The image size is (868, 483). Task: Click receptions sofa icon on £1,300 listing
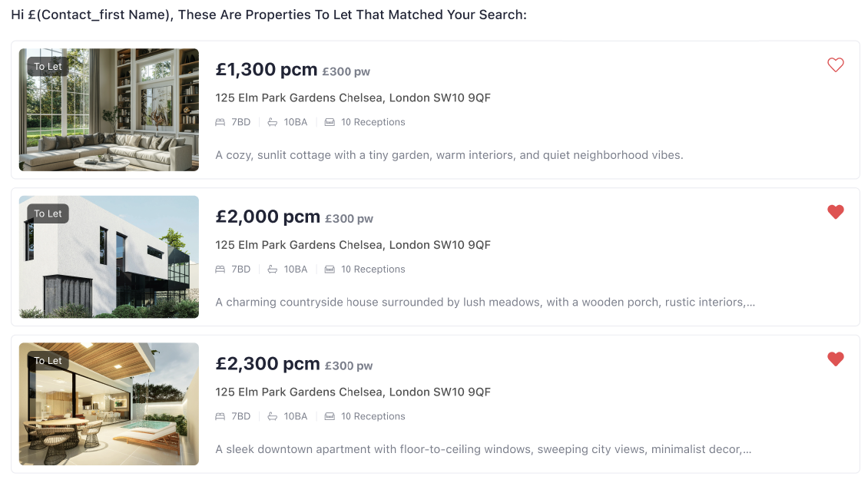[x=330, y=122]
